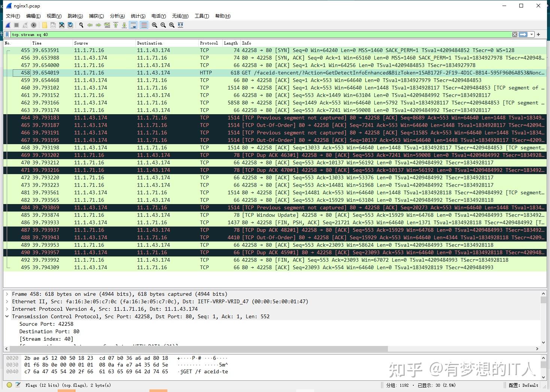Click the filter bookmark icon
550x392 pixels.
[x=7, y=34]
